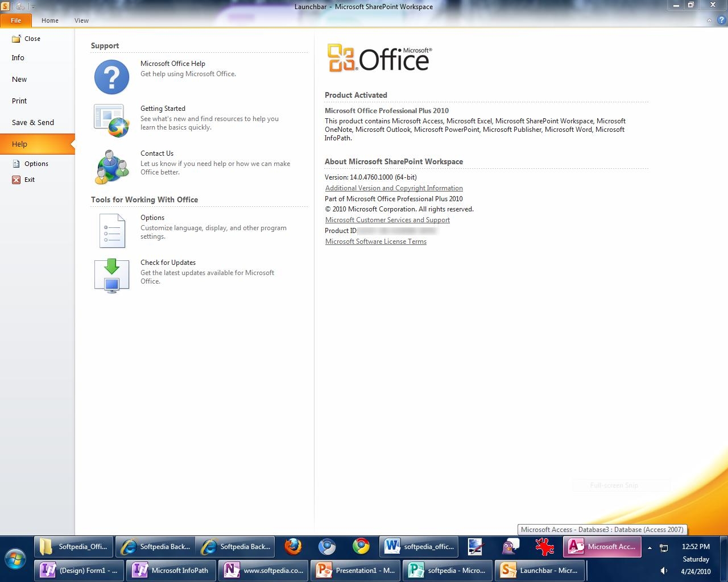Image resolution: width=728 pixels, height=582 pixels.
Task: Click the red Exit icon in backstage menu
Action: [x=16, y=180]
